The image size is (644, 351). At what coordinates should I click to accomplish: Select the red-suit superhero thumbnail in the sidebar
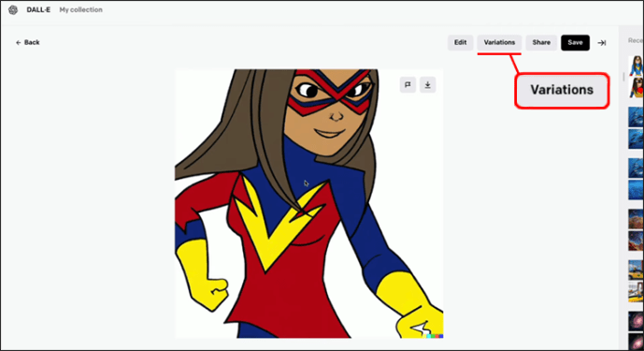click(636, 88)
